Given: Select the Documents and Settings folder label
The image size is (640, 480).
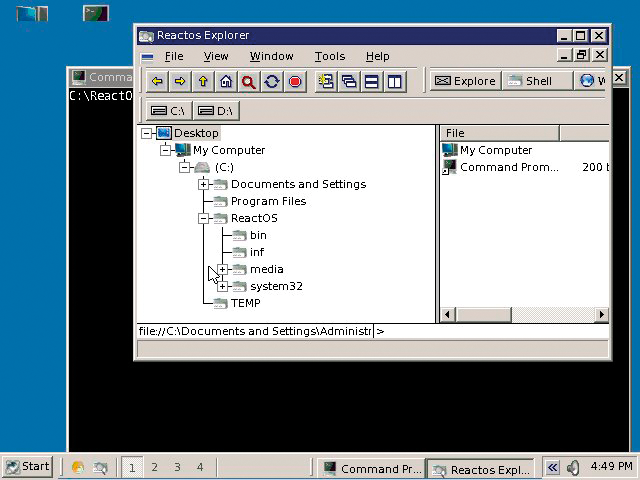Looking at the screenshot, I should click(x=298, y=184).
